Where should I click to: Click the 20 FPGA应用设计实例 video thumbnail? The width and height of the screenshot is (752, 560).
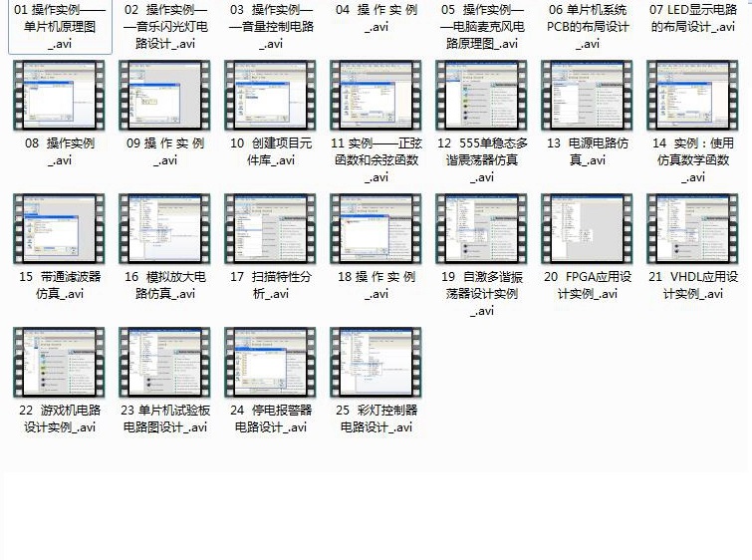click(x=587, y=228)
